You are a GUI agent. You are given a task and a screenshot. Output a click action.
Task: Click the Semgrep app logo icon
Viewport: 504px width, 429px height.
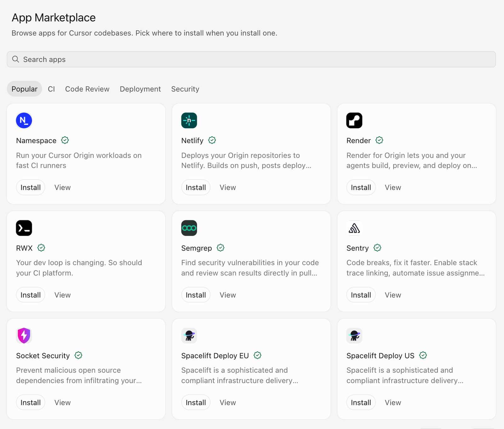point(189,228)
